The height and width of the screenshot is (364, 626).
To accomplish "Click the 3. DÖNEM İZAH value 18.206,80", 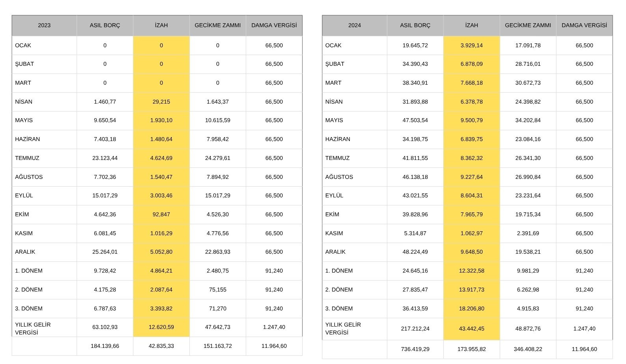I will pyautogui.click(x=472, y=308).
